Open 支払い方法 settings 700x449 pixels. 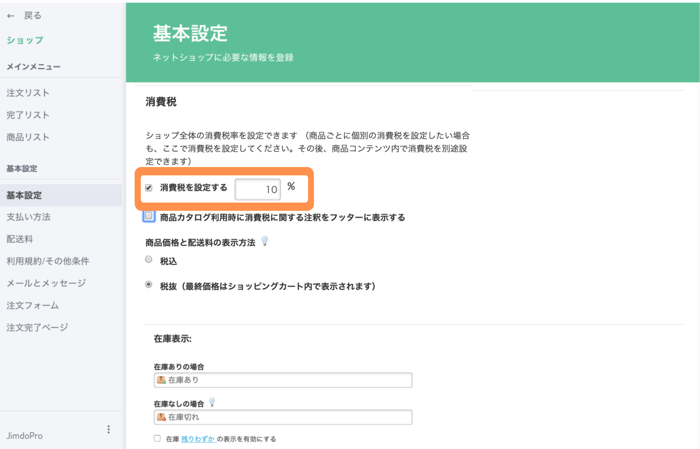point(29,217)
